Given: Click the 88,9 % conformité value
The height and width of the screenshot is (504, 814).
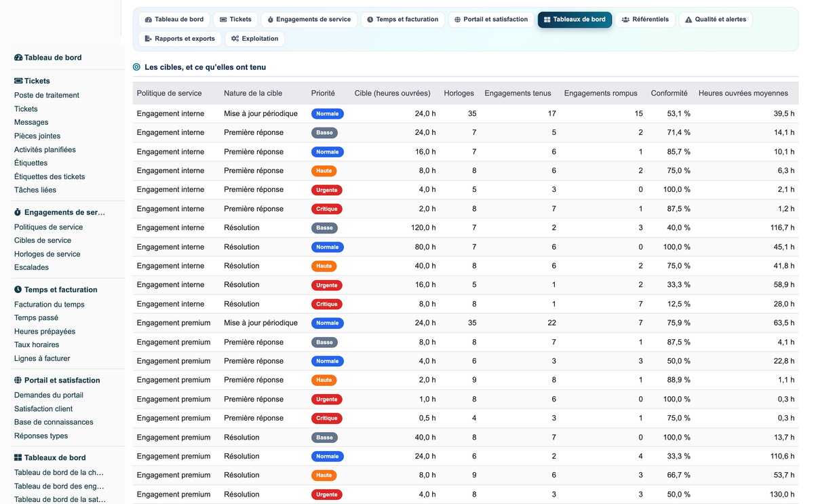Looking at the screenshot, I should point(678,380).
